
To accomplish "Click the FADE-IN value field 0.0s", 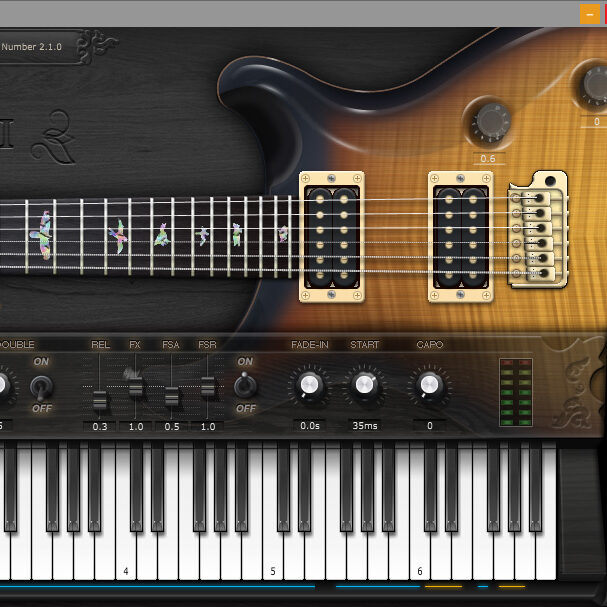I will [x=309, y=425].
